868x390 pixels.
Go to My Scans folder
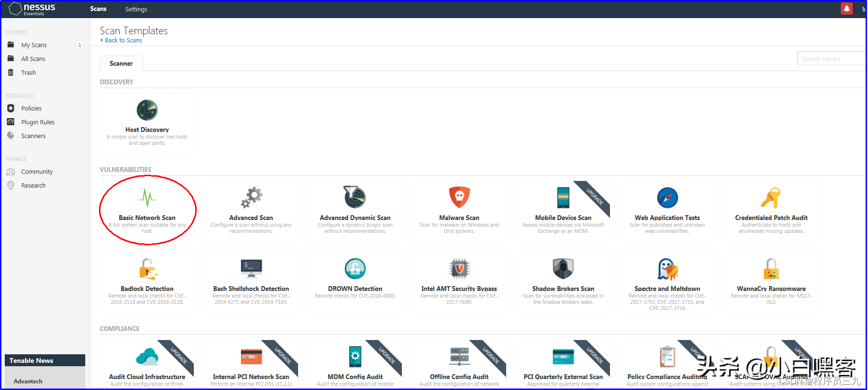point(34,45)
